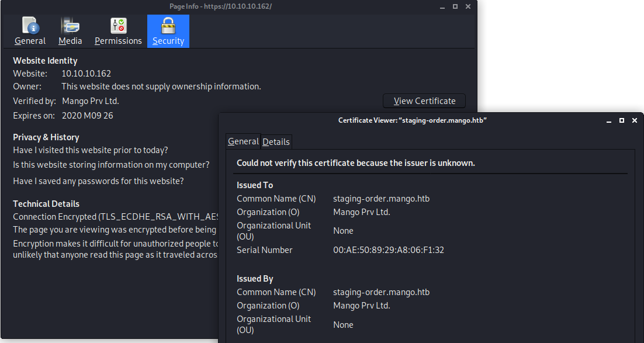Click the Issued To OU value None
Image resolution: width=644 pixels, height=343 pixels.
click(343, 231)
